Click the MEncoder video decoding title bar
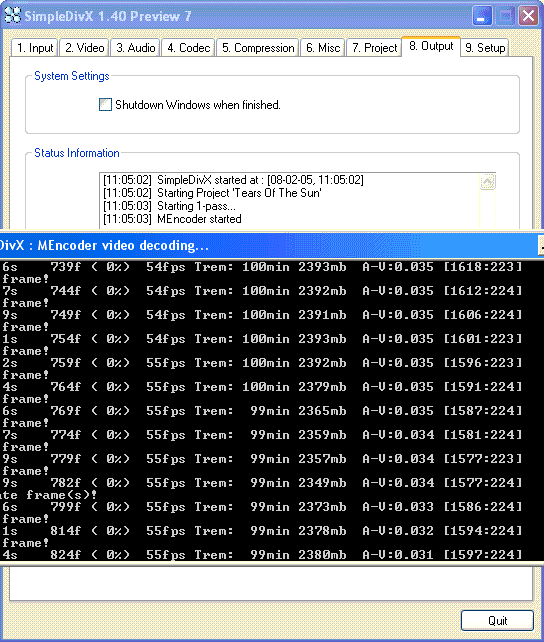 tap(272, 245)
